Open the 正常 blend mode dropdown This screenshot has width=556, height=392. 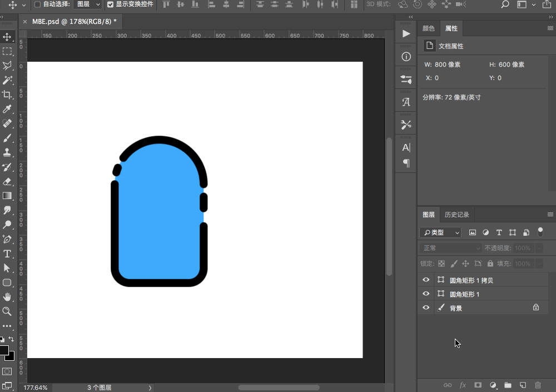pos(450,248)
